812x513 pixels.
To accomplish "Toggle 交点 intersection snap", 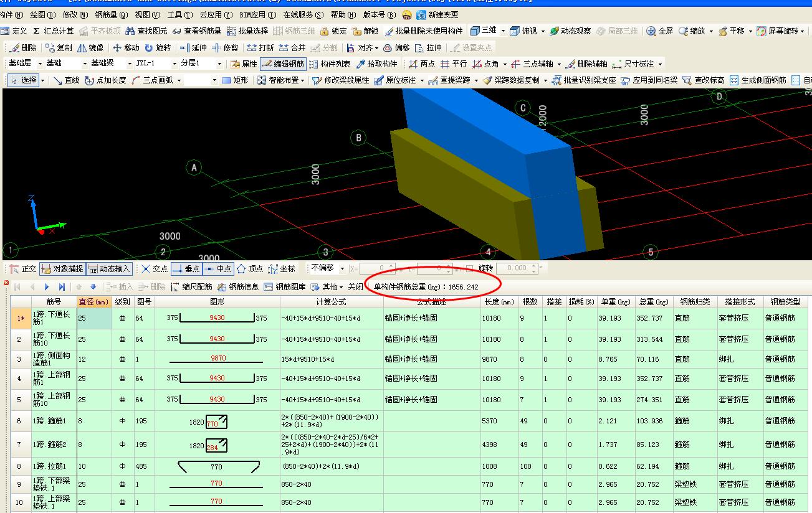I will pos(154,268).
